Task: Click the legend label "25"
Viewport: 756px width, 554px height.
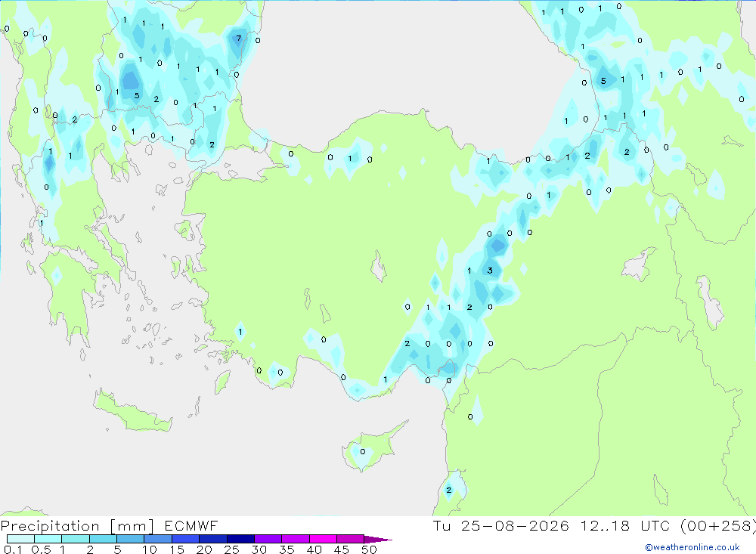Action: (x=231, y=549)
